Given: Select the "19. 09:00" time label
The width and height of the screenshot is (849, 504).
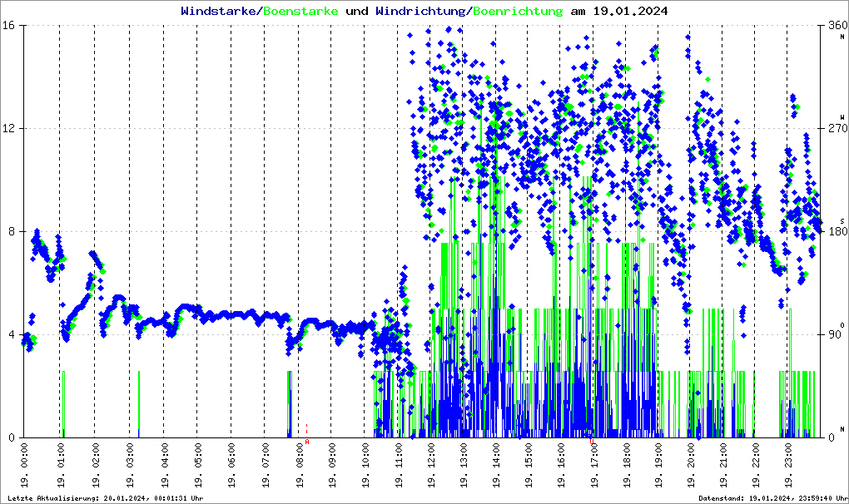Looking at the screenshot, I should pos(332,465).
